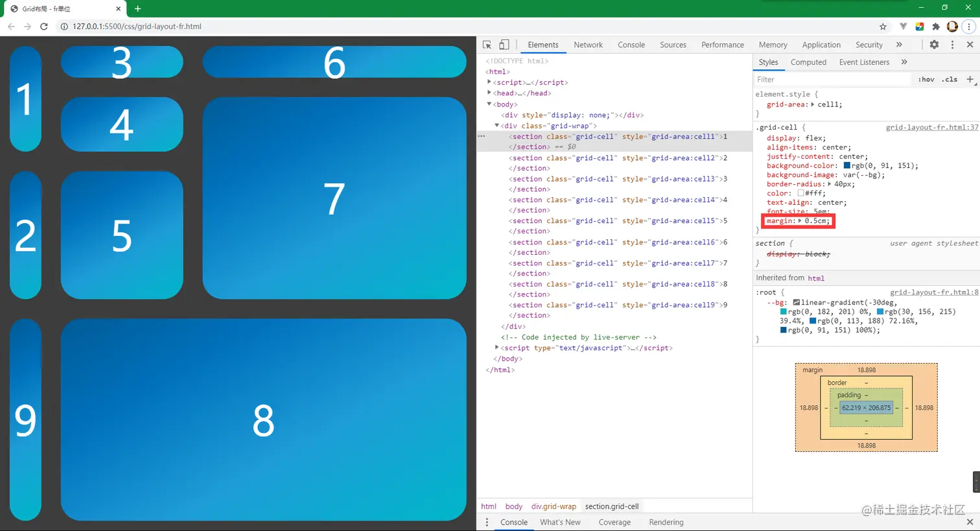Open the Extensions puzzle icon

(x=935, y=27)
